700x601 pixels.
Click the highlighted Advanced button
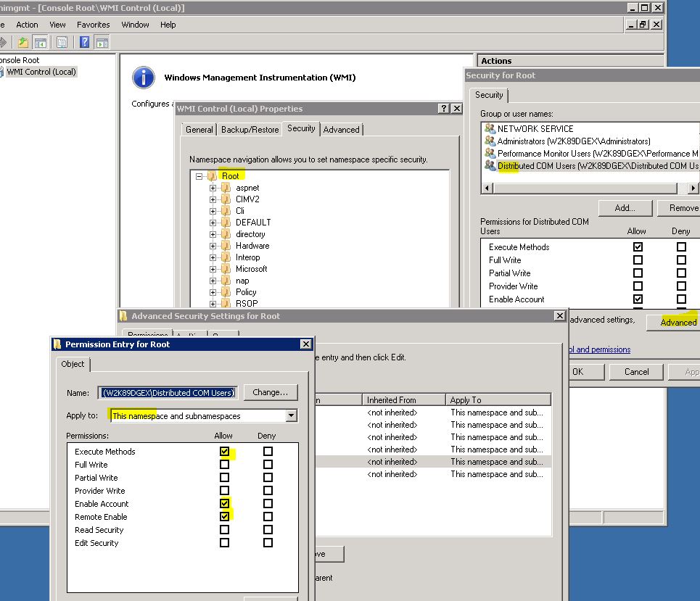point(674,323)
